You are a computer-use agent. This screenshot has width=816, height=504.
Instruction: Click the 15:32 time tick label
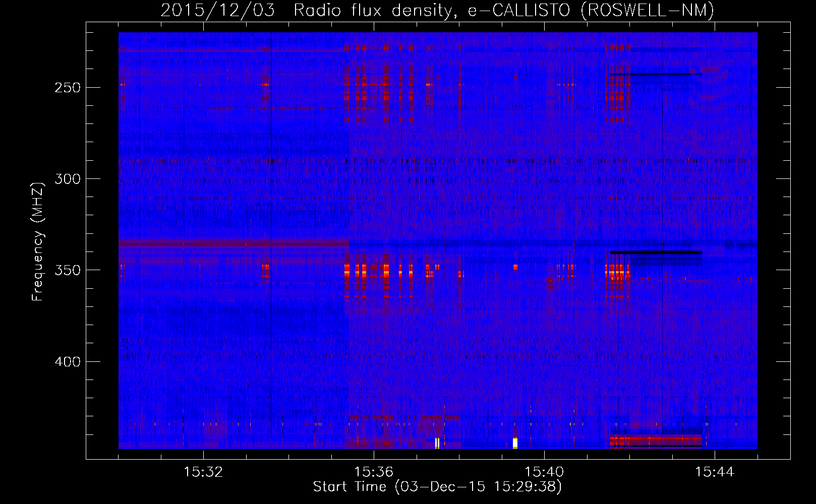(x=203, y=472)
